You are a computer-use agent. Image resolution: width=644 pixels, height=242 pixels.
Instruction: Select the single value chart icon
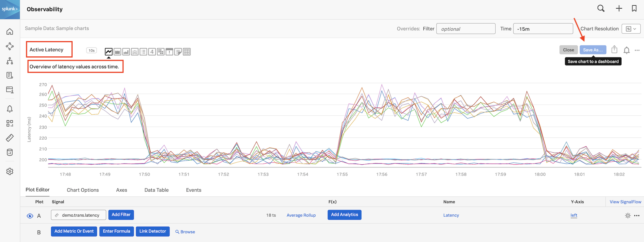pyautogui.click(x=152, y=52)
